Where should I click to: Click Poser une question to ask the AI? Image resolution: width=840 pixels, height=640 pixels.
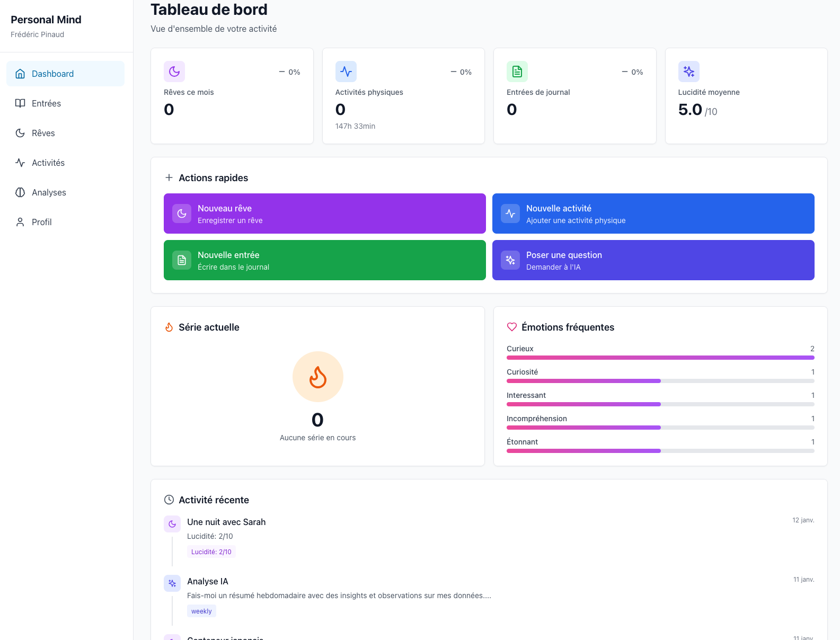coord(653,260)
